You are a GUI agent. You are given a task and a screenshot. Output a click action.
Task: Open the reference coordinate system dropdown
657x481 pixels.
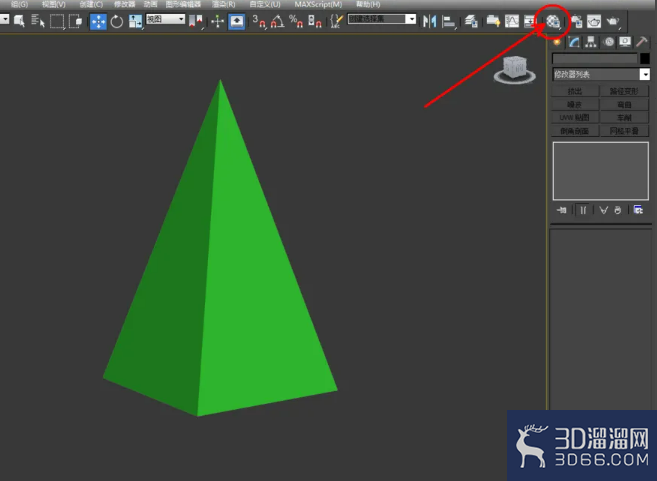166,19
